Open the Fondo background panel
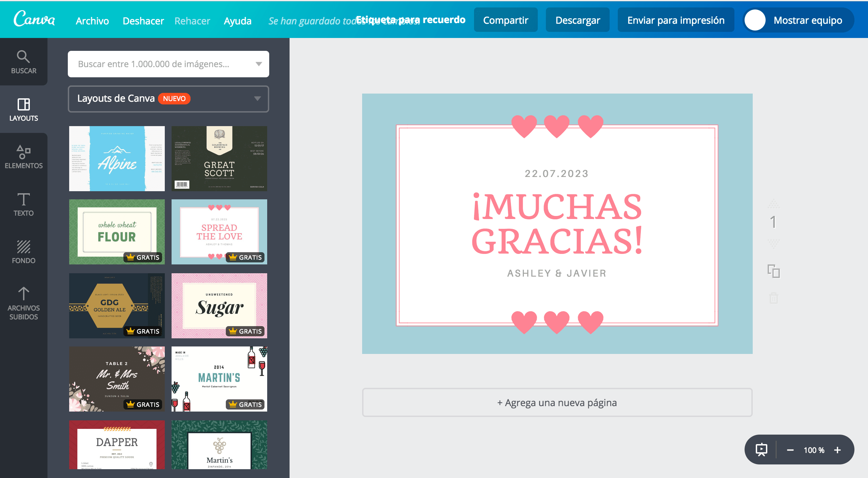 [x=23, y=252]
